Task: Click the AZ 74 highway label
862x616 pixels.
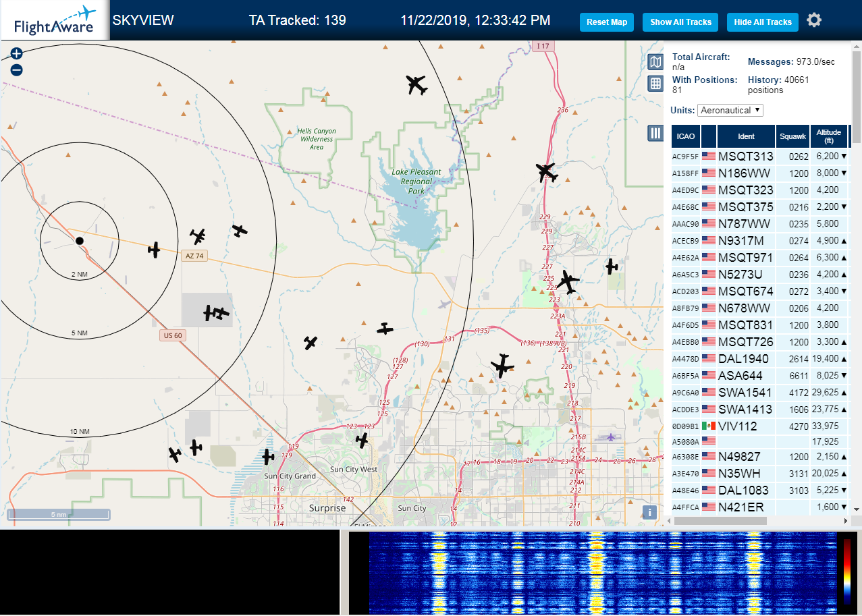Action: [193, 256]
